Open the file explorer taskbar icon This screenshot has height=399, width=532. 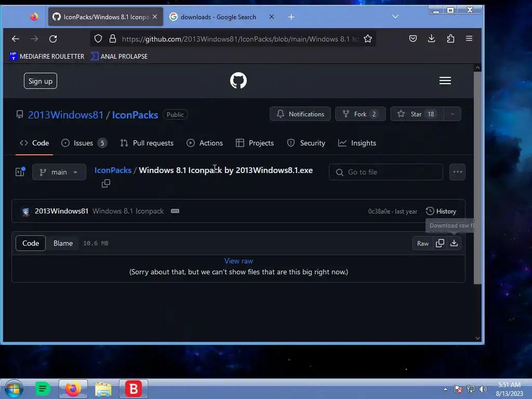(x=103, y=389)
